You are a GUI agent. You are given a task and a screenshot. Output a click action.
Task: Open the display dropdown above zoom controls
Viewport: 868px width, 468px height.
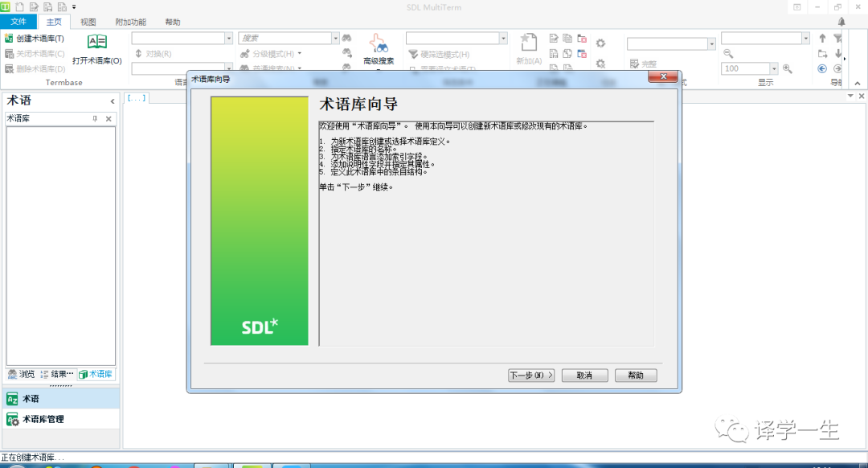(x=805, y=39)
